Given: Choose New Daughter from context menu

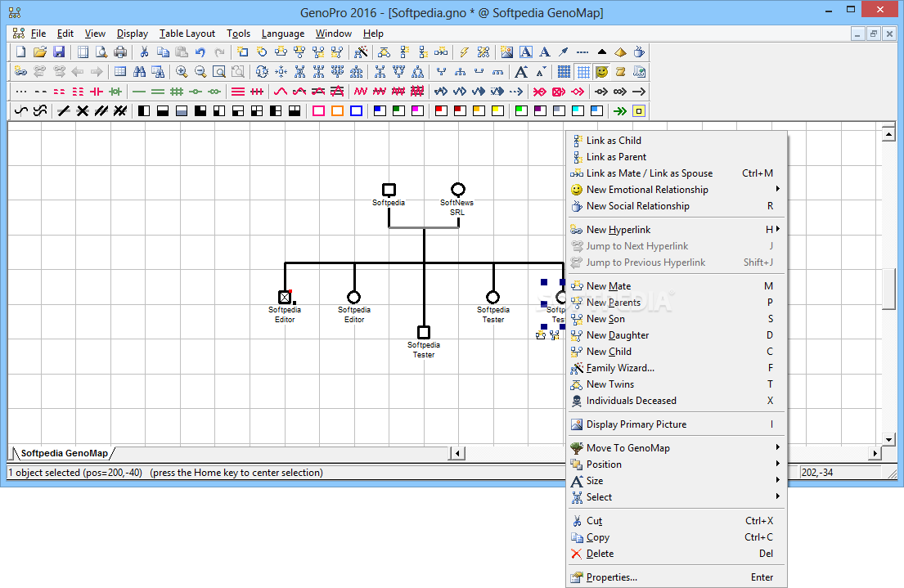Looking at the screenshot, I should pos(618,335).
